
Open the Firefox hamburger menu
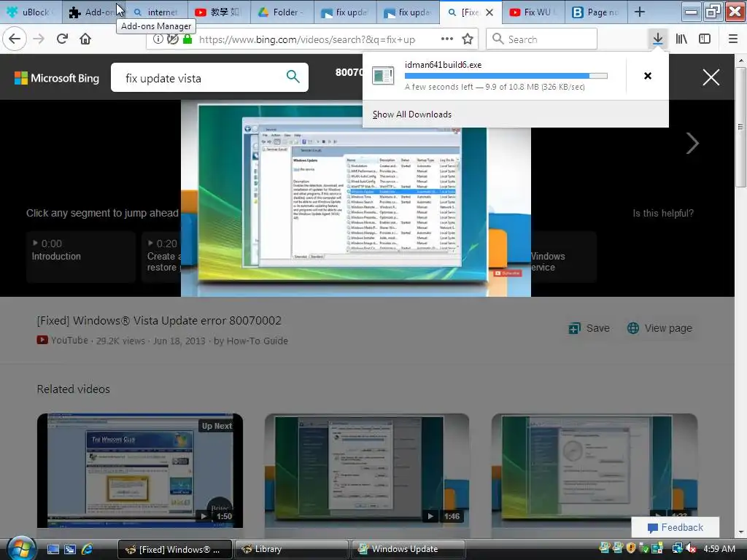click(732, 39)
